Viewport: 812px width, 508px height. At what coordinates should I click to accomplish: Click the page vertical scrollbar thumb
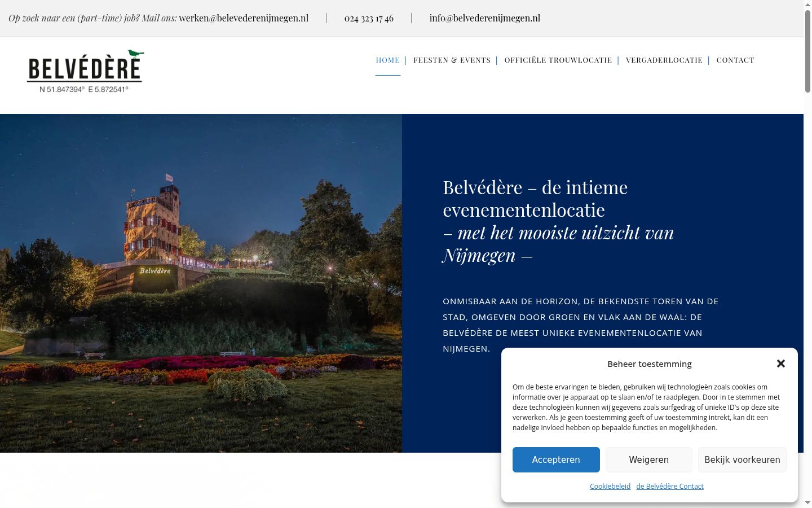pos(807,51)
